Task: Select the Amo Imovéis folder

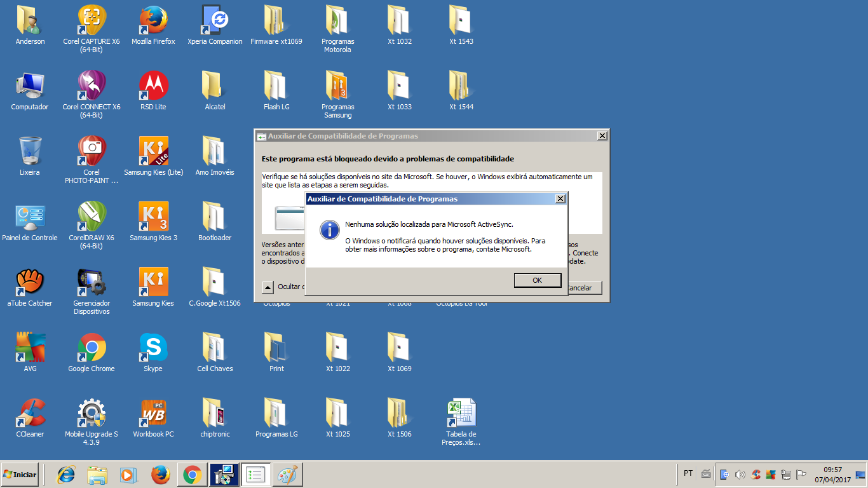Action: click(x=215, y=156)
